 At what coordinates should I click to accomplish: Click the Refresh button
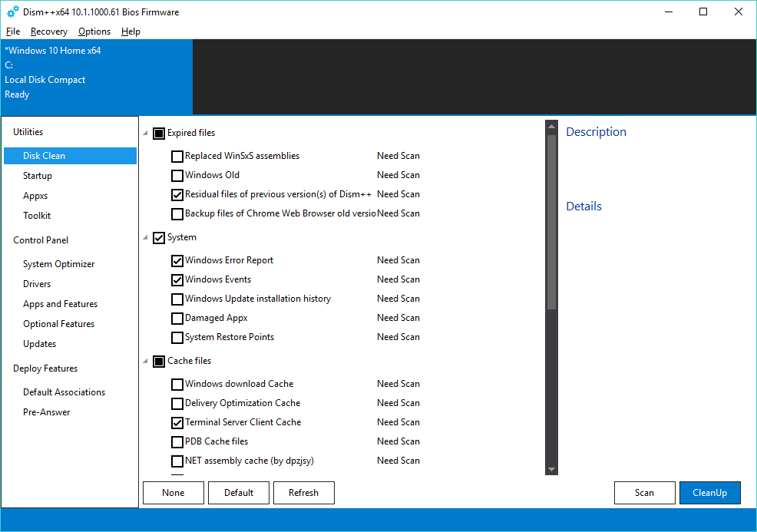(x=304, y=493)
